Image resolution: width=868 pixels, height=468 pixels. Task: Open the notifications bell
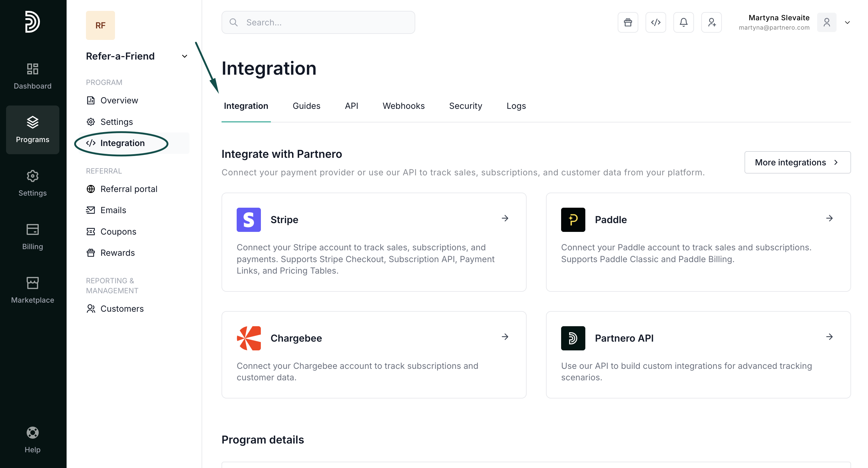click(x=683, y=23)
